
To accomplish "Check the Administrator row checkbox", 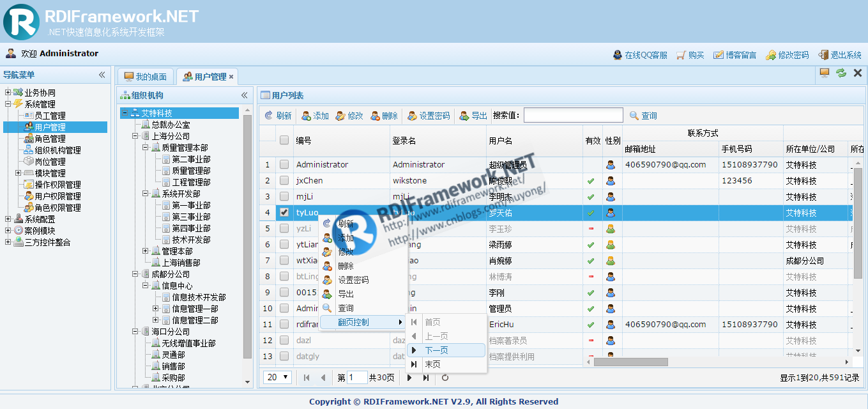I will click(x=284, y=164).
